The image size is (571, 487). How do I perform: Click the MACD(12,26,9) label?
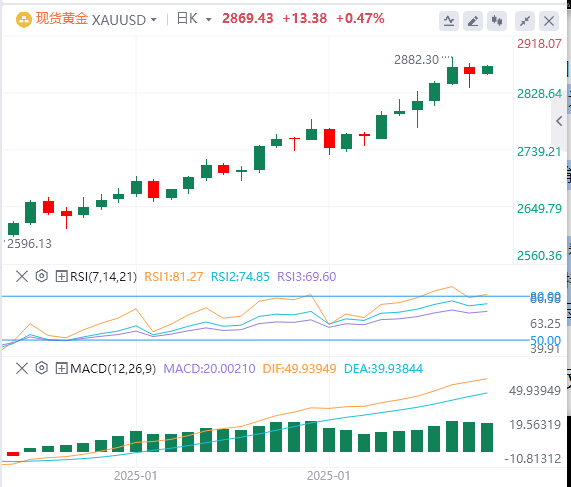[x=113, y=369]
